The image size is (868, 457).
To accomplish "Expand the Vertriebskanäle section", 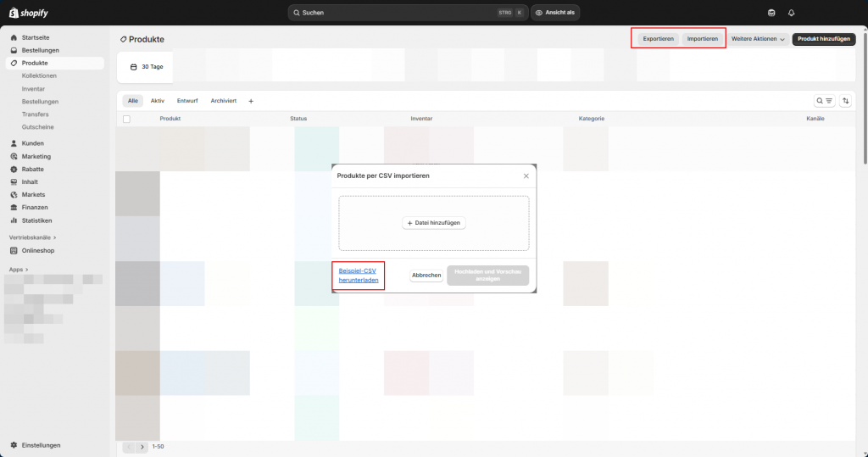I will point(32,237).
